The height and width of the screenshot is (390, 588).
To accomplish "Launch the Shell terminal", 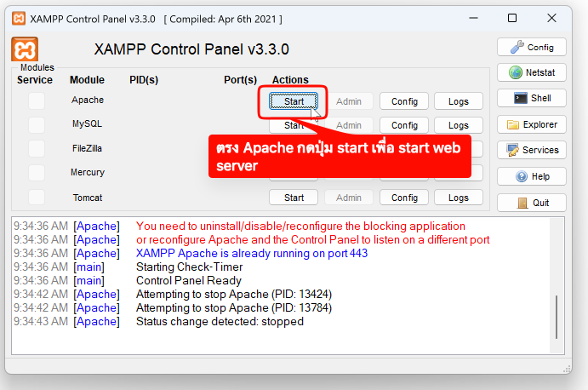I will [x=532, y=99].
